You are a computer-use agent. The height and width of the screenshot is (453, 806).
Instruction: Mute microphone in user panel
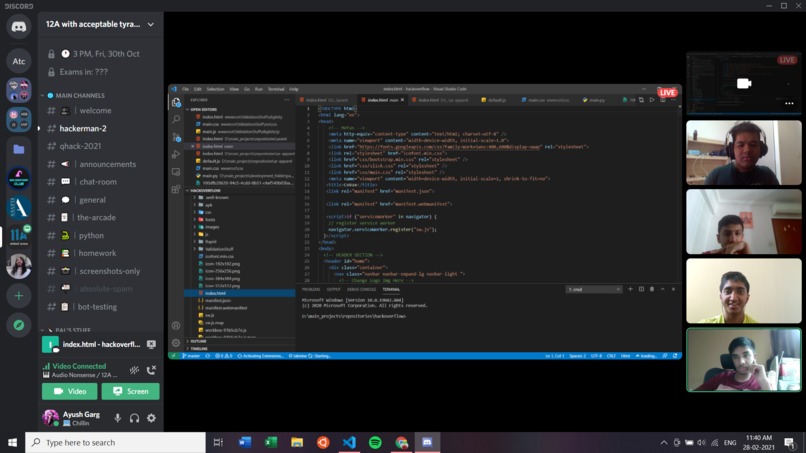118,418
